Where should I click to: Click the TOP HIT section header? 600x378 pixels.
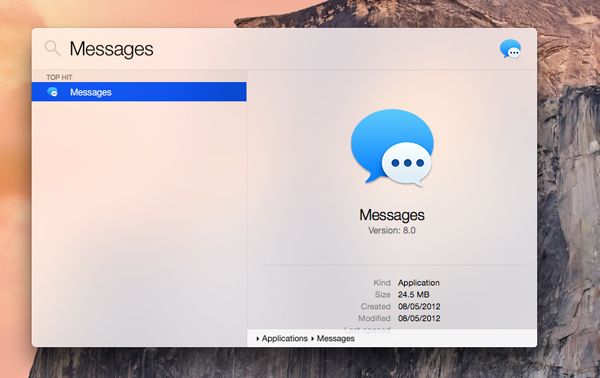(59, 77)
